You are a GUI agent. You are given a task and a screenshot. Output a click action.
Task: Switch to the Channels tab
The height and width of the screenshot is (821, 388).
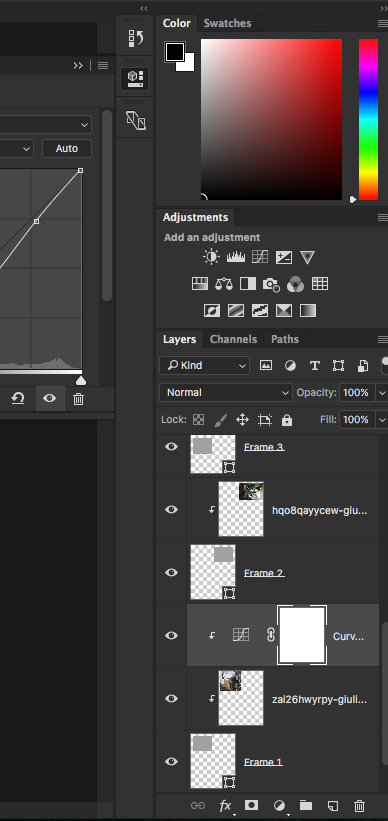234,339
